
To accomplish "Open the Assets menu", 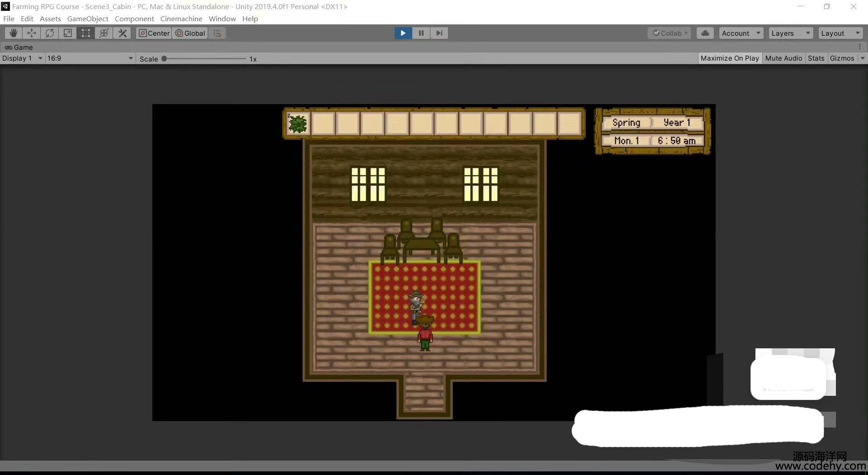I will (x=50, y=19).
